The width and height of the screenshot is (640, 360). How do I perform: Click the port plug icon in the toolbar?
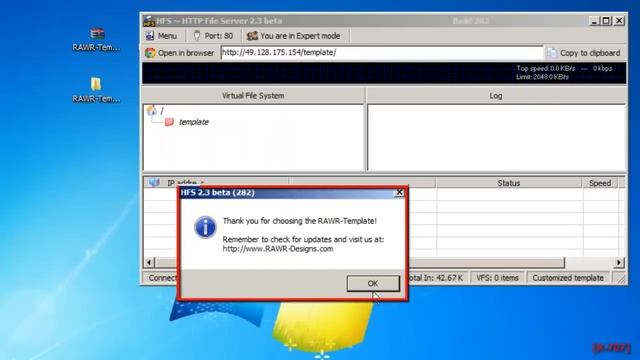click(197, 36)
